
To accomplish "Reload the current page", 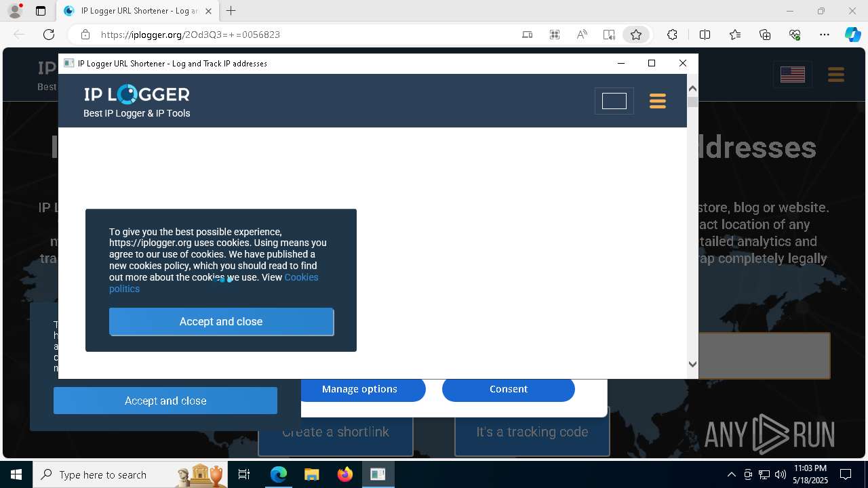I will [49, 35].
